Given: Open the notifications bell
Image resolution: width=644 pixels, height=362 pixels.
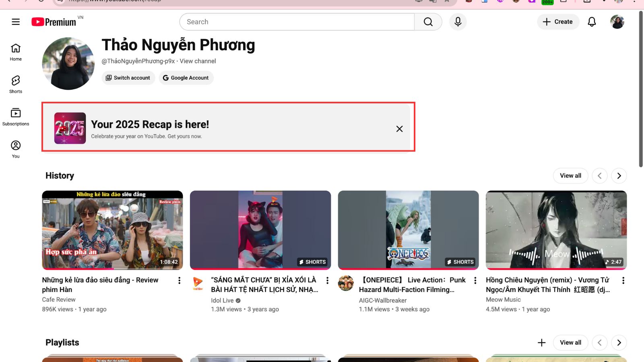Looking at the screenshot, I should tap(592, 22).
